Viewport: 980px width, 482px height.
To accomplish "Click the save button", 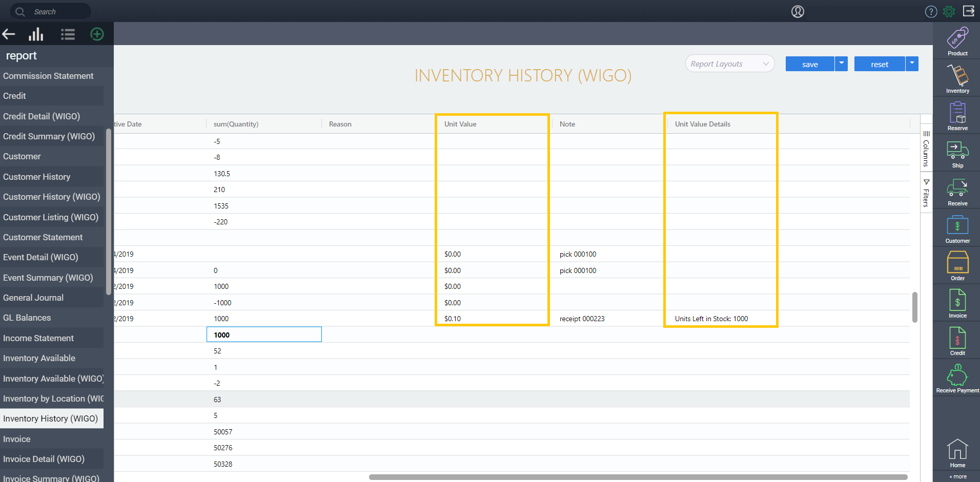I will [x=810, y=64].
